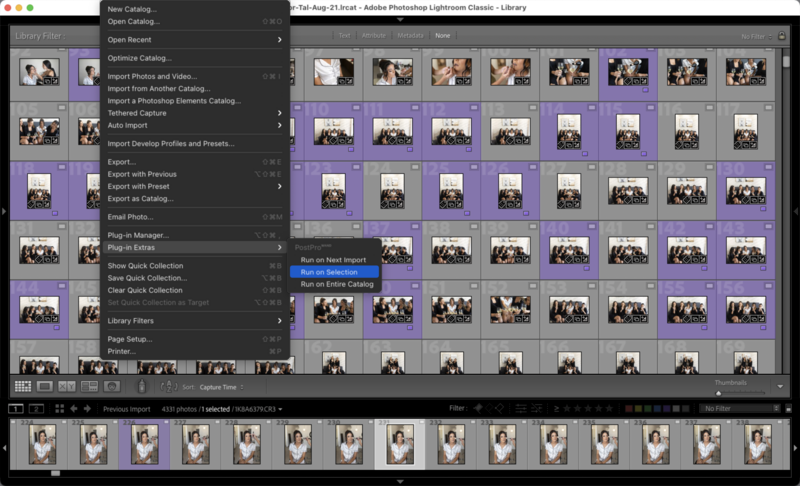
Task: Select Import Photos and Video menu item
Action: click(x=194, y=76)
